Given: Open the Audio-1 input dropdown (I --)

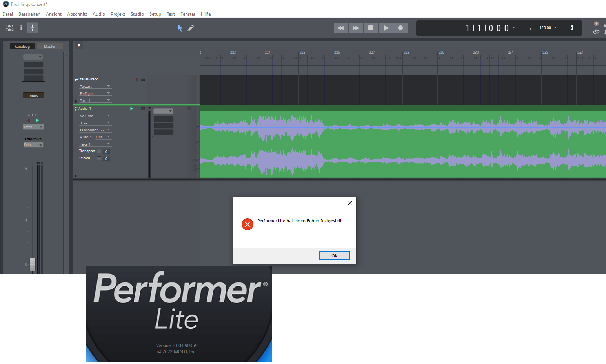Looking at the screenshot, I should [95, 123].
